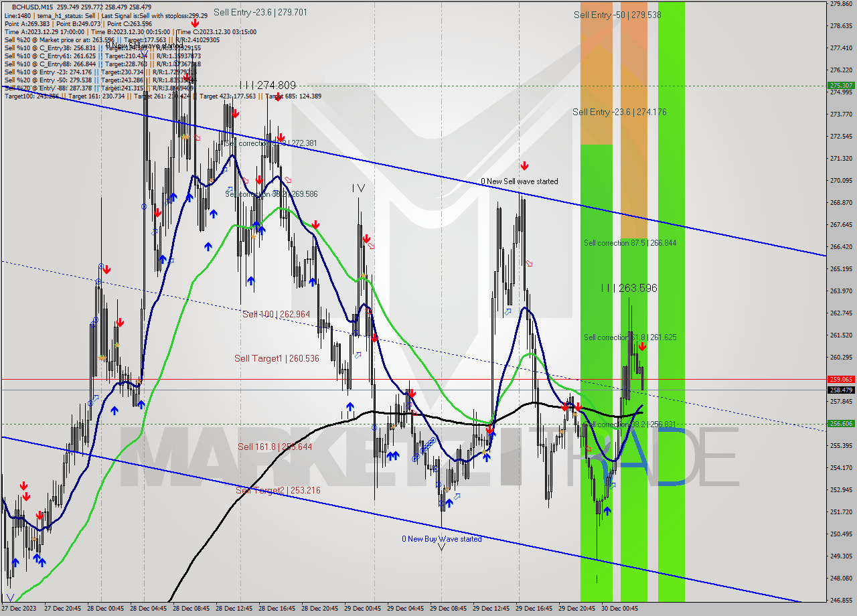Click the 279.860 price axis value
The image size is (857, 616).
point(841,3)
